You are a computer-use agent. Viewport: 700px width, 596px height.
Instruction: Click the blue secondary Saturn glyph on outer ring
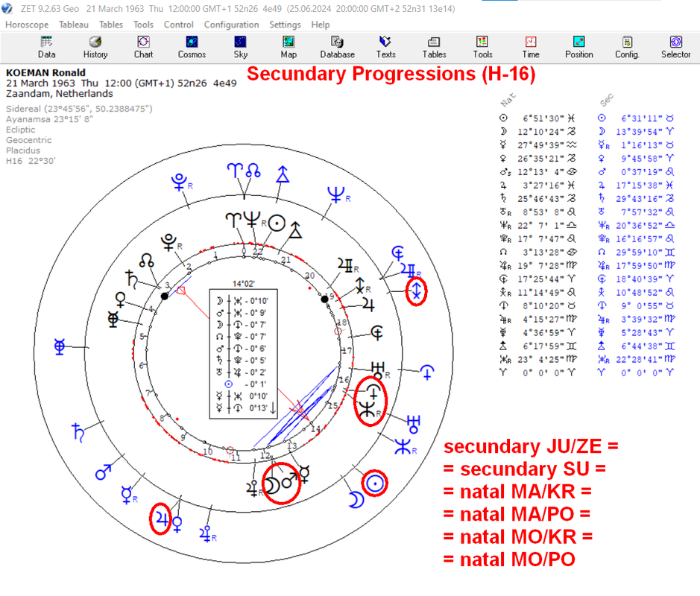(x=78, y=433)
